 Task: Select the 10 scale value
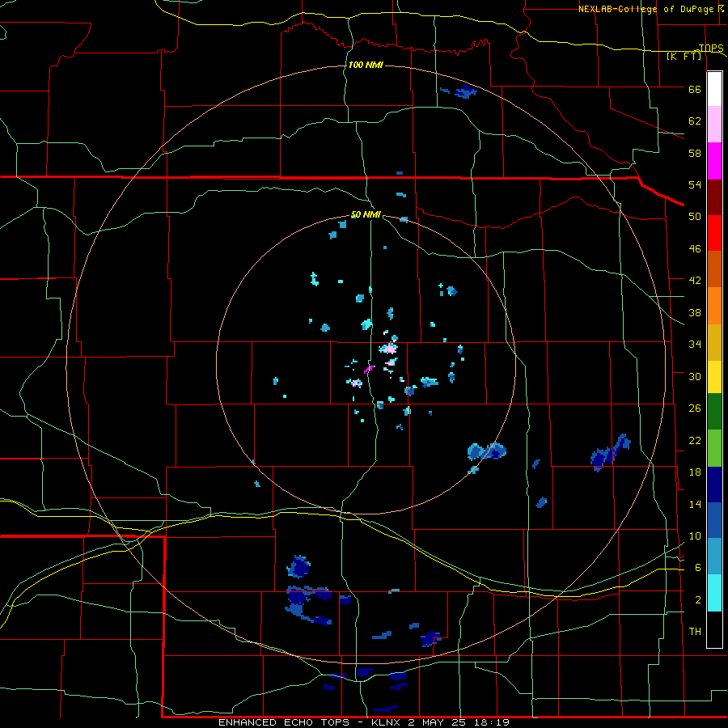pyautogui.click(x=695, y=535)
